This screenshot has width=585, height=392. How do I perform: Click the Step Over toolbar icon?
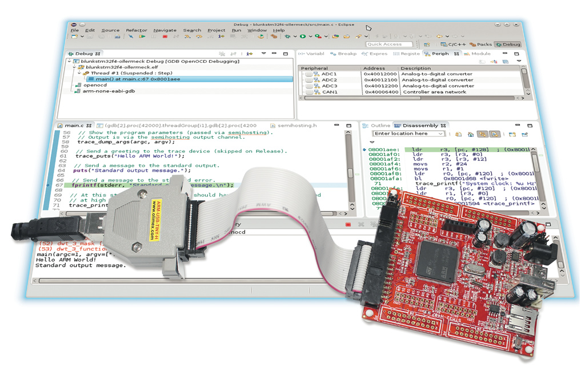[x=199, y=37]
